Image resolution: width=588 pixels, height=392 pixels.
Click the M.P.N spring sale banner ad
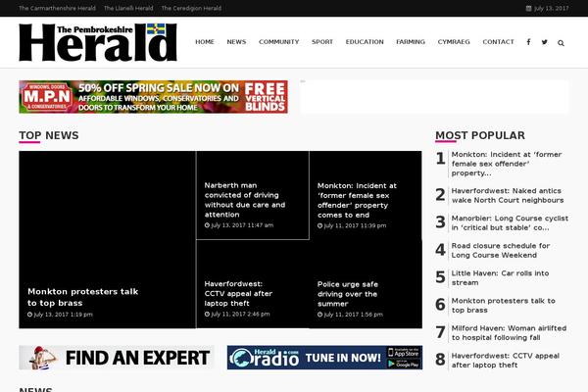click(x=154, y=97)
